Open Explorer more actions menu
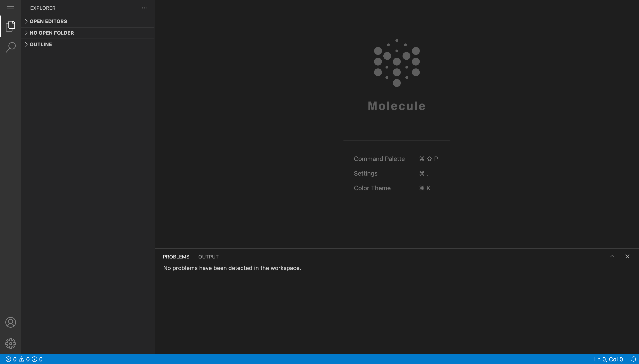This screenshot has width=639, height=364. coord(144,8)
